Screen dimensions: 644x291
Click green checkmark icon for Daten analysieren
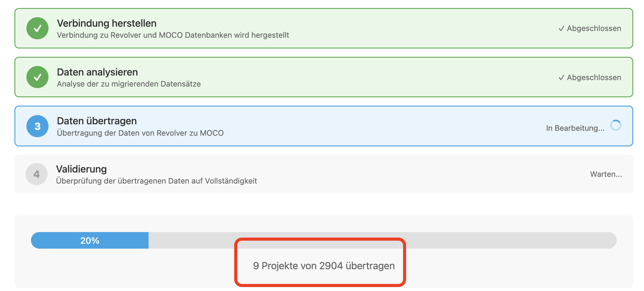pos(37,77)
